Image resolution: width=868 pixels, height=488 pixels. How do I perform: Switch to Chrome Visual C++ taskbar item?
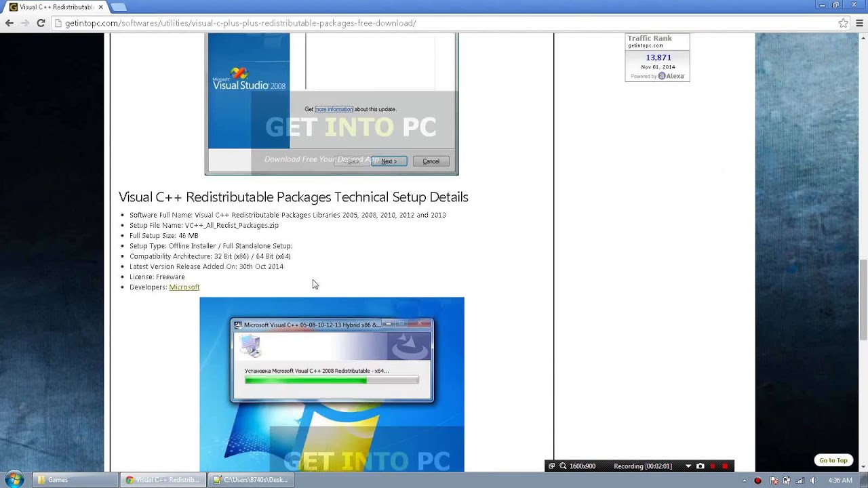[163, 480]
